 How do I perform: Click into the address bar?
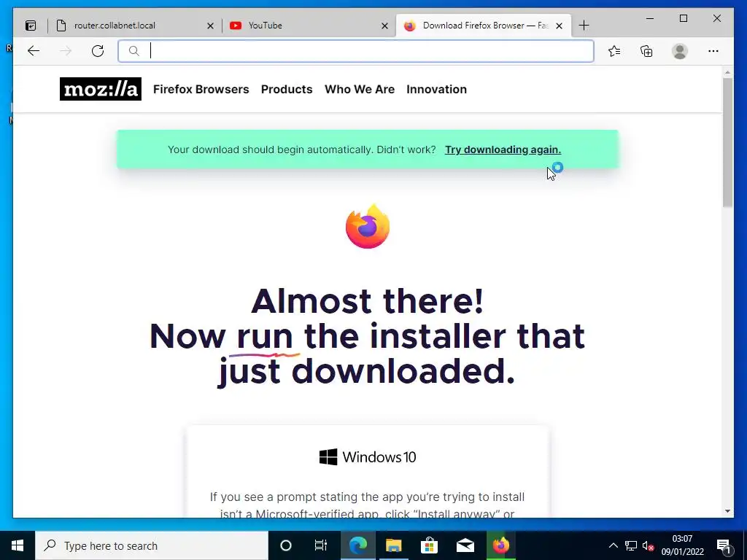[x=355, y=51]
